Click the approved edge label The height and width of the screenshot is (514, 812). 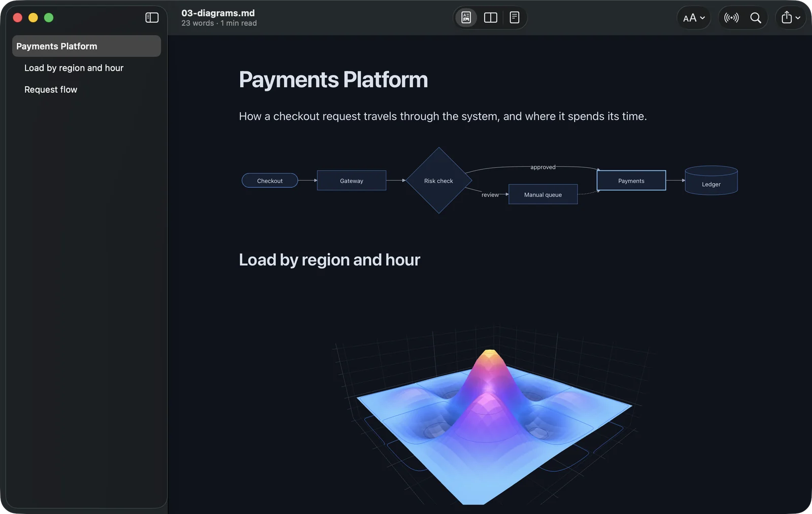[x=543, y=167]
